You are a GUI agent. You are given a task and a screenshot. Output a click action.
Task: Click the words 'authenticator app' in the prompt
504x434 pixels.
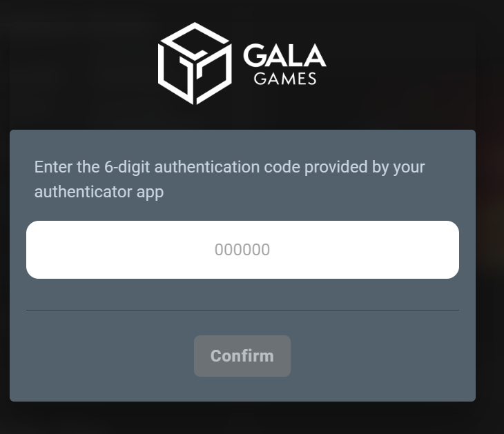tap(99, 192)
